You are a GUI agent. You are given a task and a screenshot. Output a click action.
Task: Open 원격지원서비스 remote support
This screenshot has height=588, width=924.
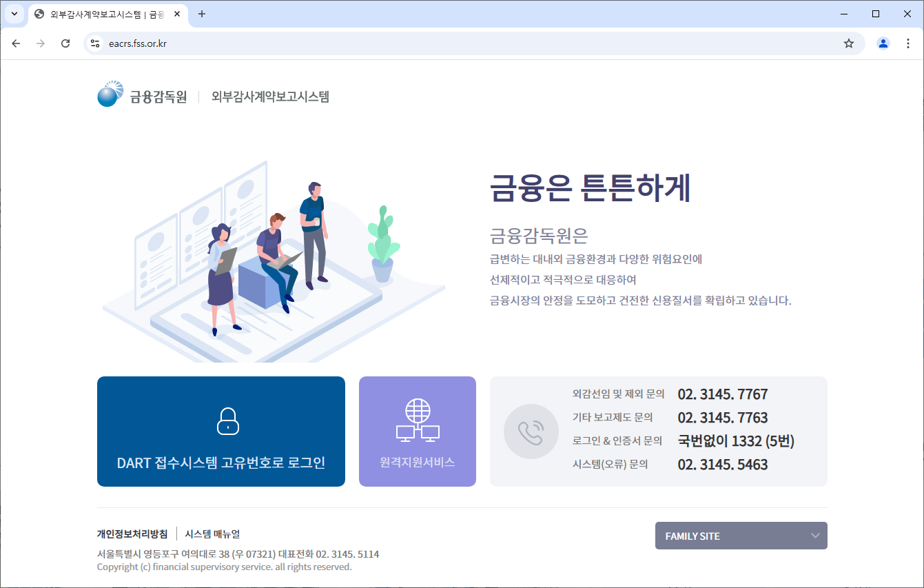click(x=418, y=432)
